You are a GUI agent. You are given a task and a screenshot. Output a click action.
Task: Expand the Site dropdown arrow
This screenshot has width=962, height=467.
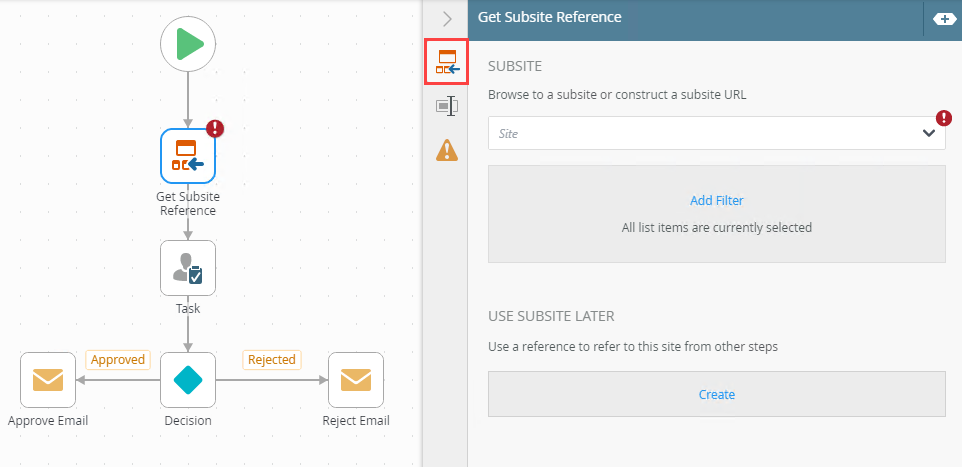pyautogui.click(x=928, y=133)
